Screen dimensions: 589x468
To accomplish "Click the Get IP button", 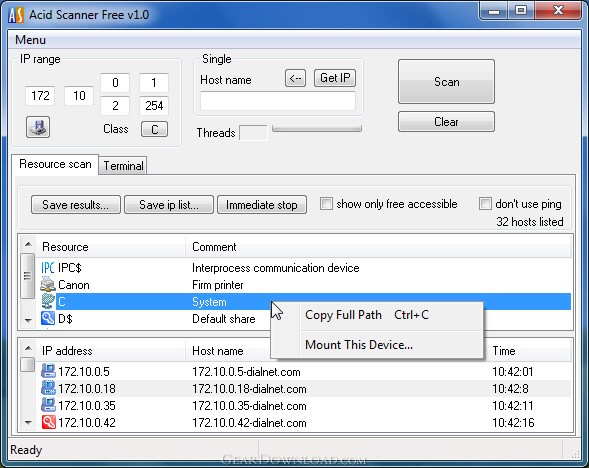I will pyautogui.click(x=335, y=78).
